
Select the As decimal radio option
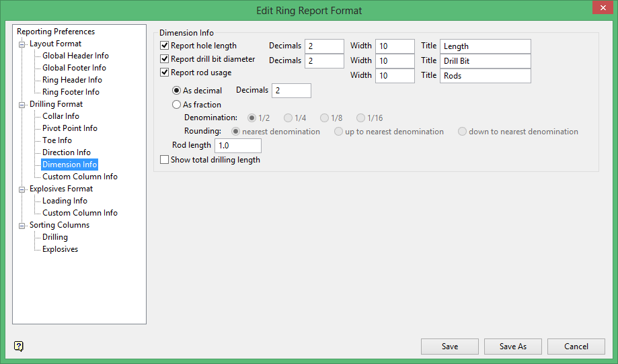pos(177,91)
